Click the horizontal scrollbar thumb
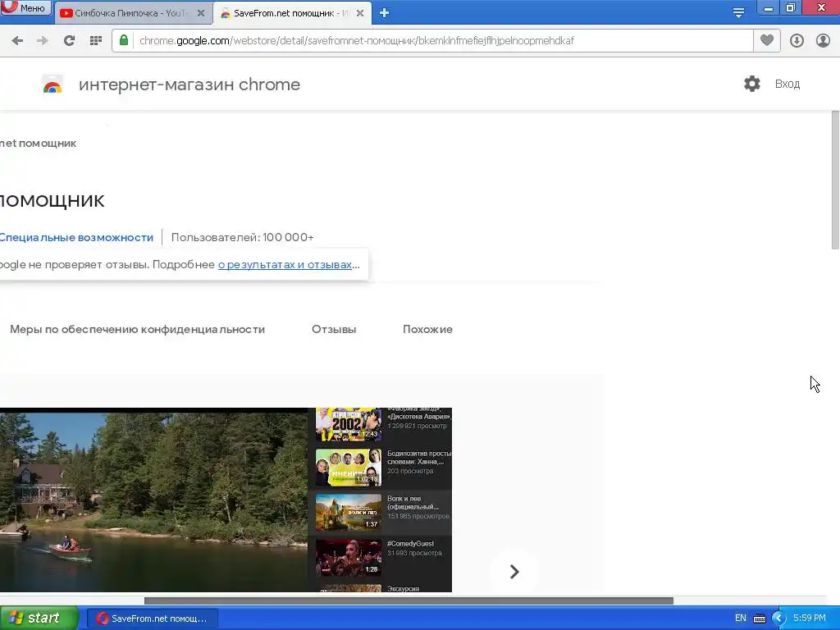The image size is (840, 630). pyautogui.click(x=409, y=600)
